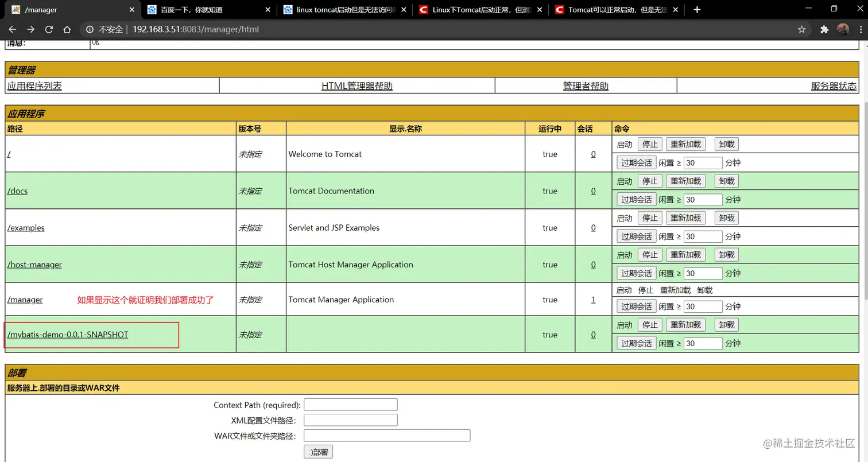
Task: Close the 'linux tomcat启动但是无法访问' tab
Action: (x=404, y=10)
